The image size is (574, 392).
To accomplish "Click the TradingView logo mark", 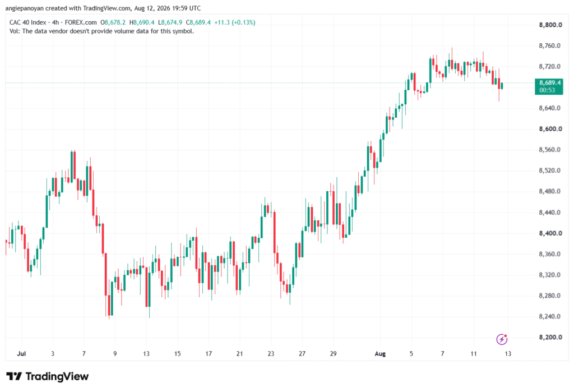I will click(x=14, y=376).
